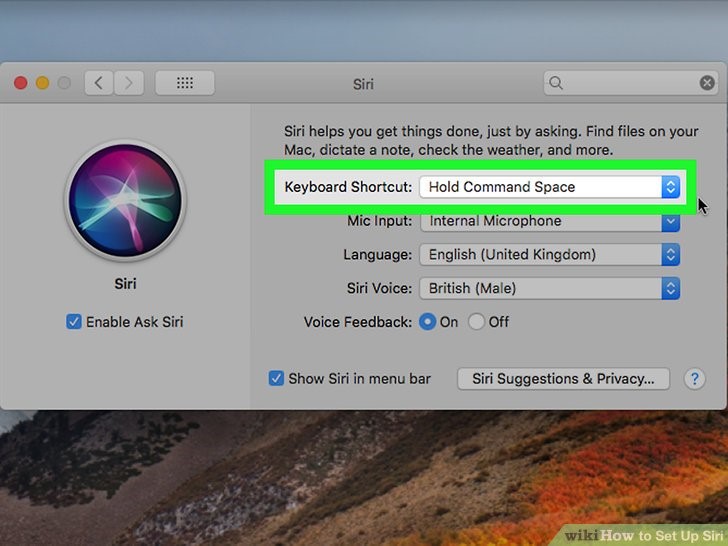Click the Siri window title bar
The height and width of the screenshot is (546, 728).
click(364, 84)
